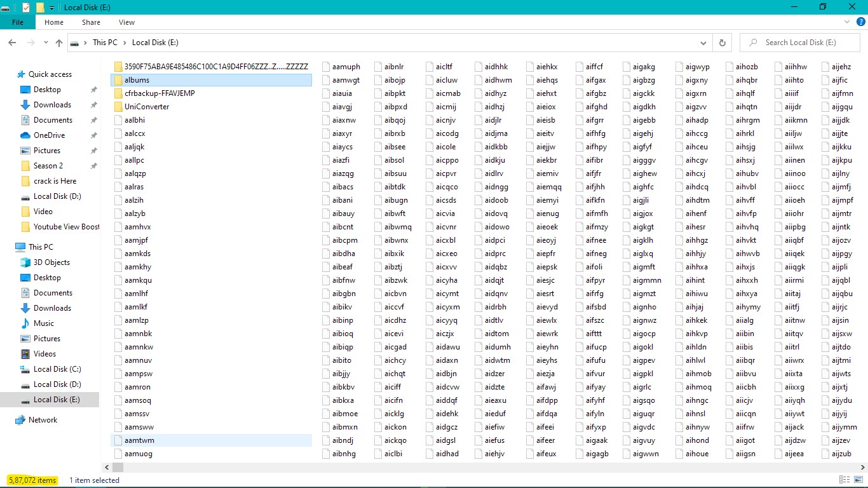Open the File menu
This screenshot has width=868, height=488.
click(18, 22)
